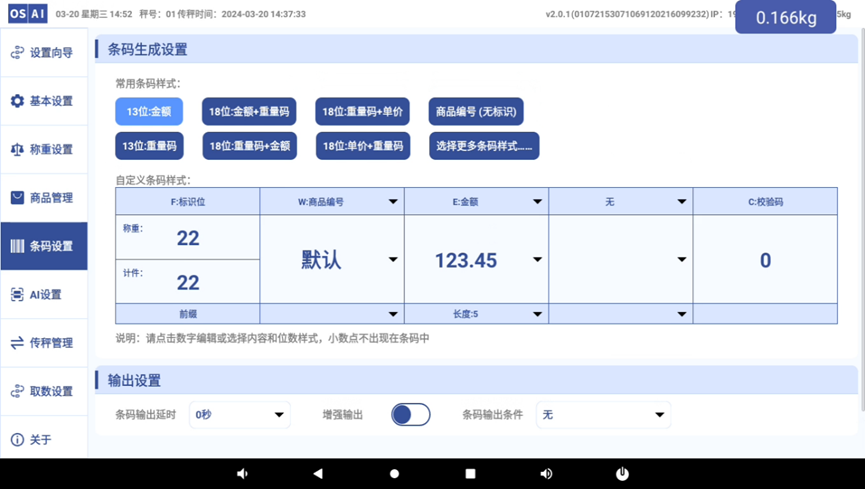Select the 13位:重量码 barcode style
This screenshot has height=489, width=865.
[149, 146]
